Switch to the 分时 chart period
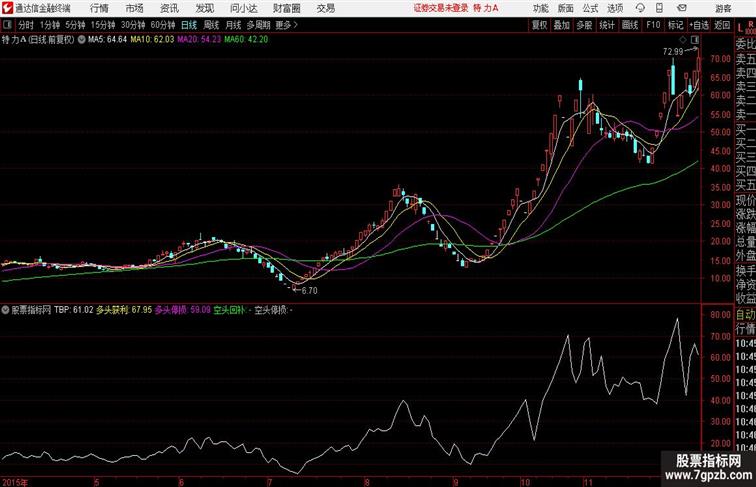Viewport: 756px width, 487px height. (x=26, y=25)
